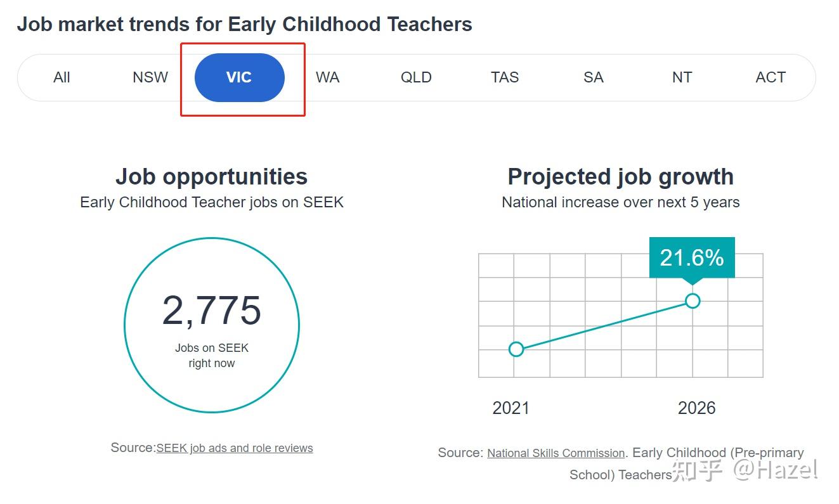Switch to the NSW tab
The image size is (839, 504).
click(150, 77)
